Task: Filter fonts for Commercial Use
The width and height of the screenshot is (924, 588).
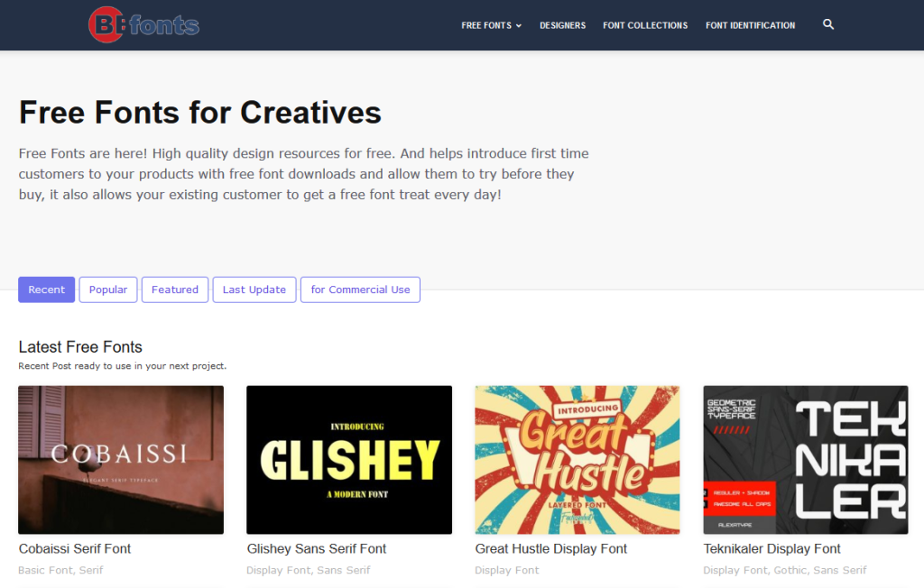Action: (x=360, y=289)
